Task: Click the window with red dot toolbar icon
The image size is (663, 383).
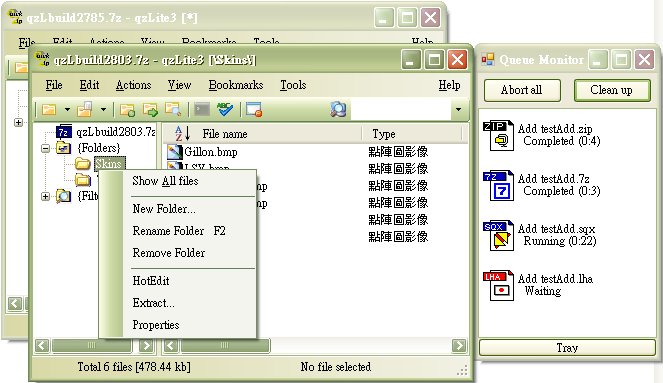Action: tap(254, 109)
